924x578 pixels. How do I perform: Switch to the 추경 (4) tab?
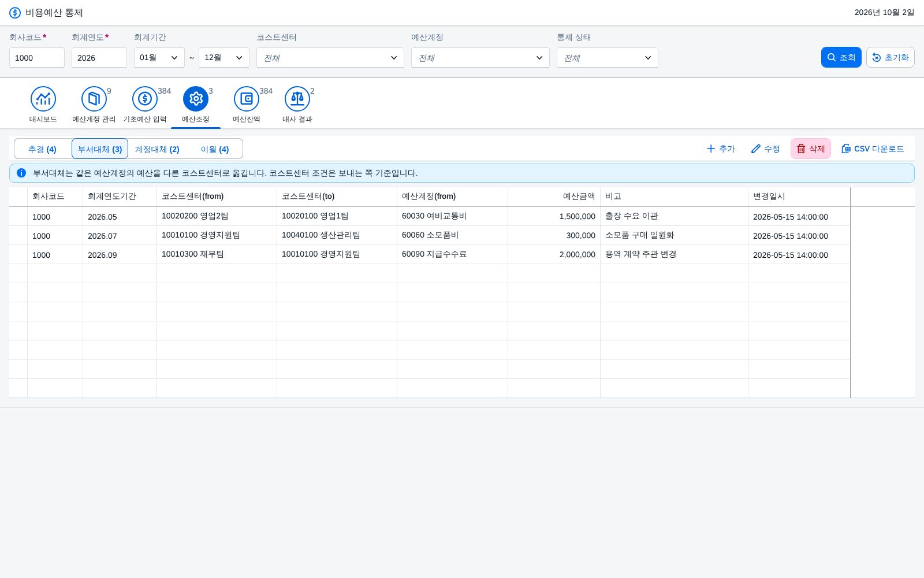click(43, 149)
